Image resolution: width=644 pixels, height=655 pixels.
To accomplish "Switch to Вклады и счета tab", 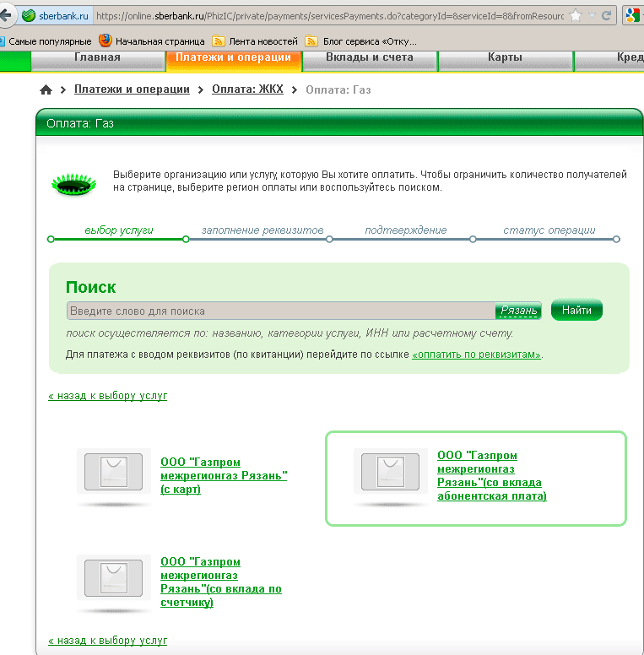I will (x=369, y=57).
